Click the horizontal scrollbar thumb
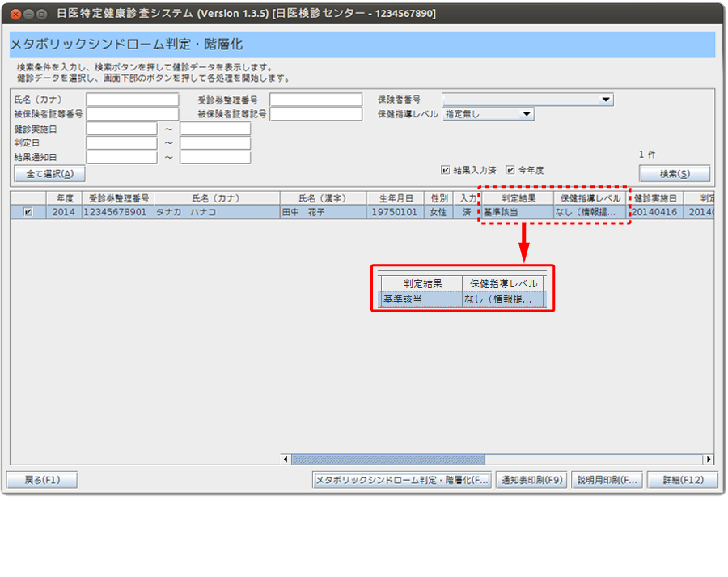The height and width of the screenshot is (577, 728). [388, 460]
